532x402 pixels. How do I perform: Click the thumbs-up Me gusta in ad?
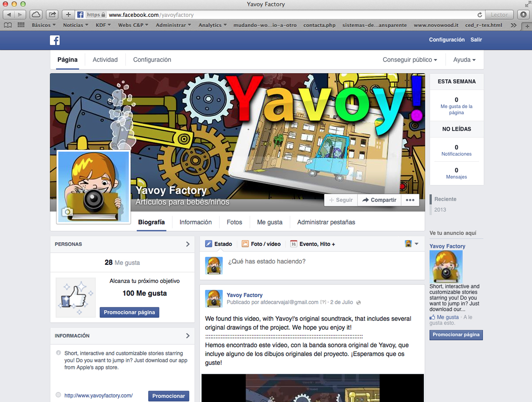coord(432,317)
